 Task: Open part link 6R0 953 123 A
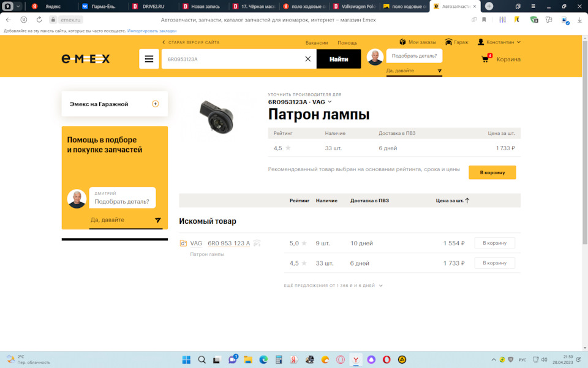pos(228,243)
